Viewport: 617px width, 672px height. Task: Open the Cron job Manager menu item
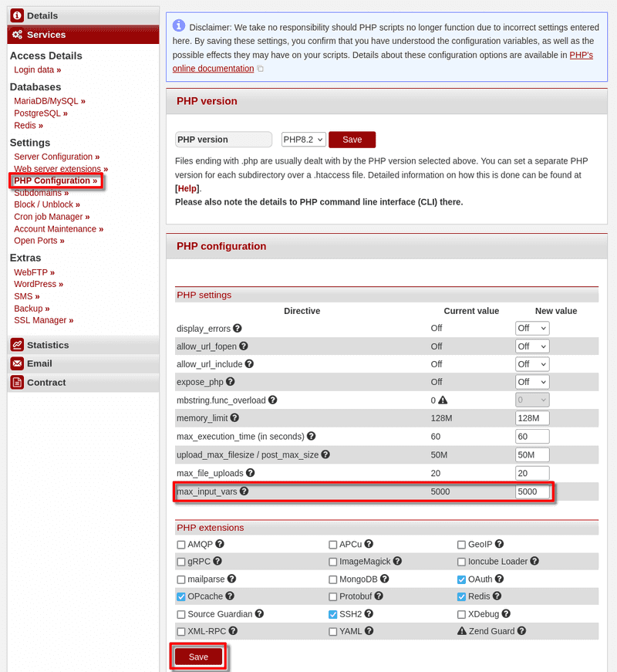(x=49, y=217)
